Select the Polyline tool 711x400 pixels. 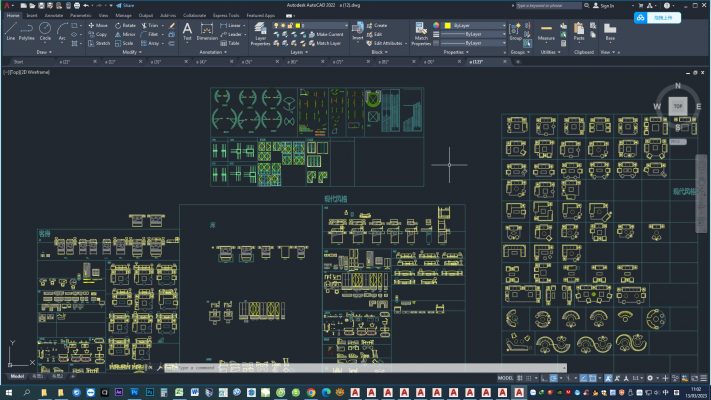coord(27,30)
